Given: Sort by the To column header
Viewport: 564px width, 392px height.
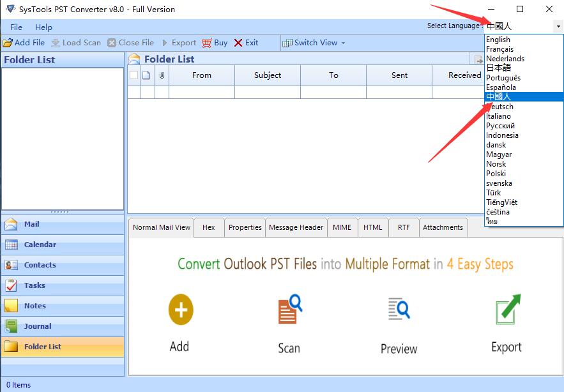Looking at the screenshot, I should 333,75.
